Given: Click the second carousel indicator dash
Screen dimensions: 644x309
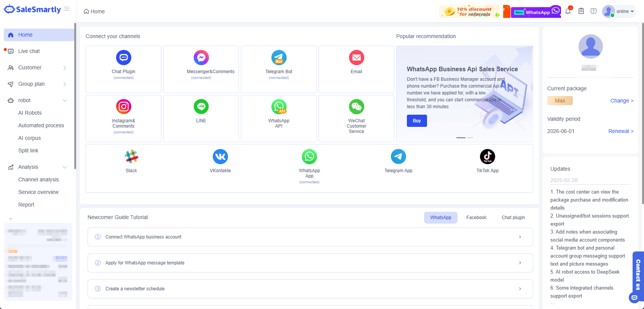Looking at the screenshot, I should (x=470, y=138).
